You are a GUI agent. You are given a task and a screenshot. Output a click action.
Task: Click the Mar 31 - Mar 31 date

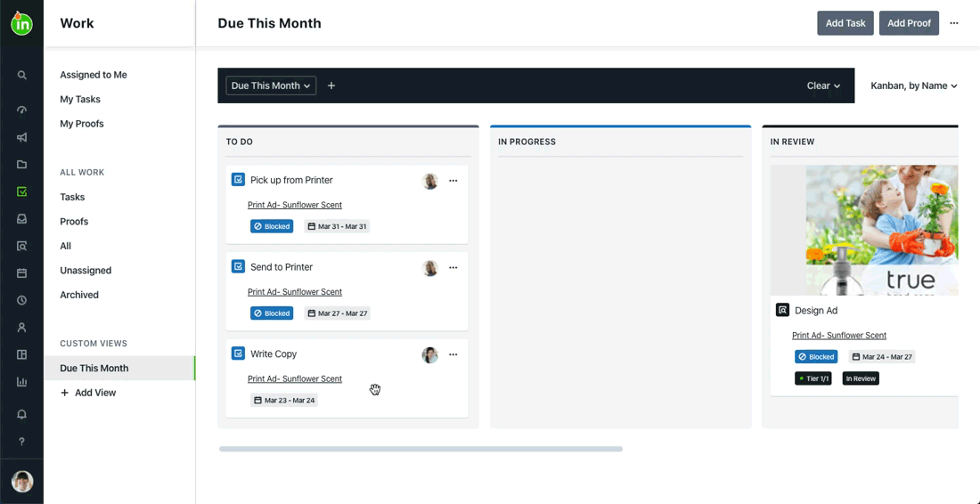point(337,226)
